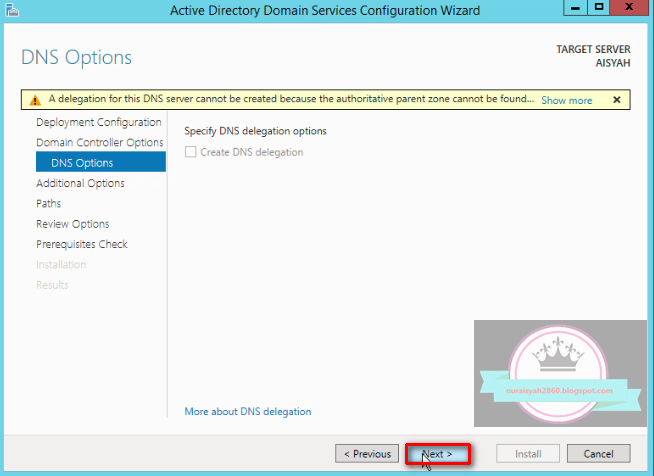Select Review Options step
The image size is (654, 476).
(x=73, y=224)
